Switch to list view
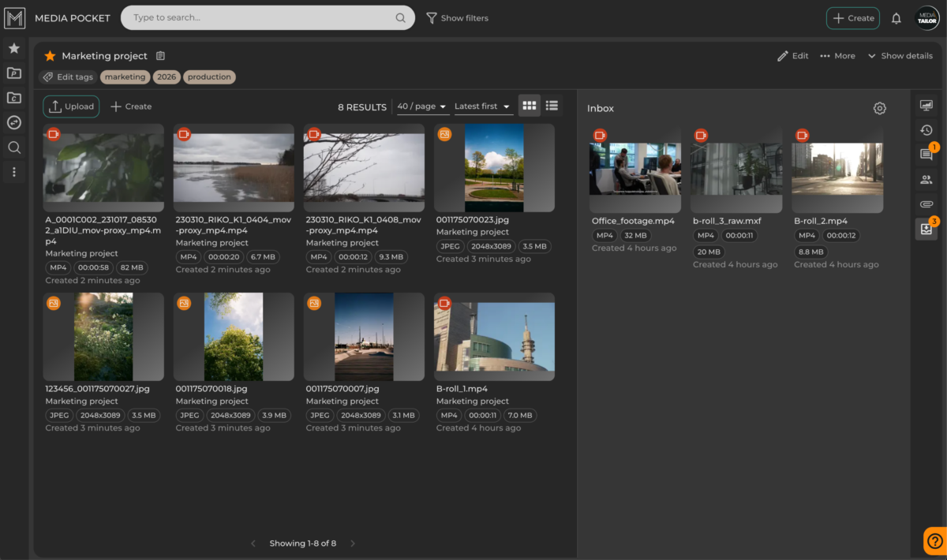This screenshot has width=947, height=560. tap(552, 106)
